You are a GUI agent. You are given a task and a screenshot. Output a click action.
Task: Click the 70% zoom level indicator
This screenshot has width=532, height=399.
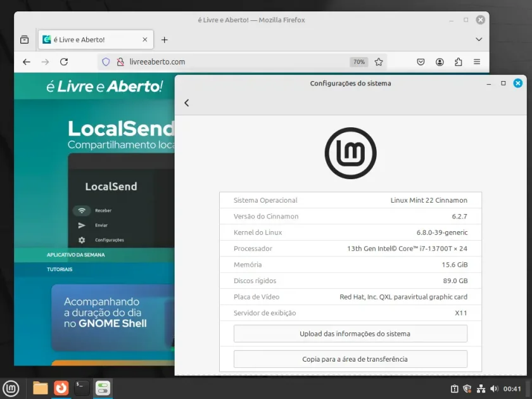359,62
